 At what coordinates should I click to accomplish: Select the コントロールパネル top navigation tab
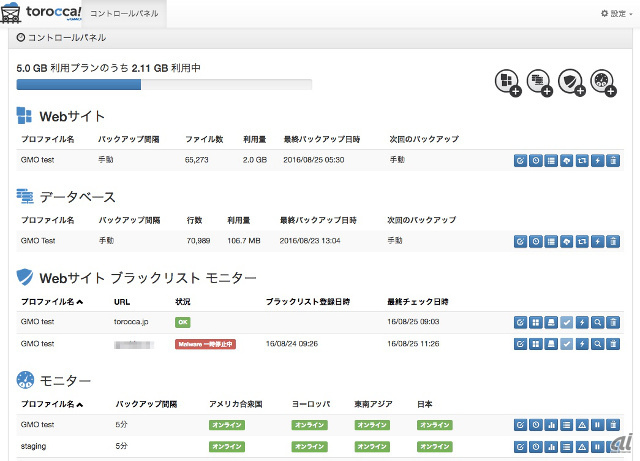122,14
